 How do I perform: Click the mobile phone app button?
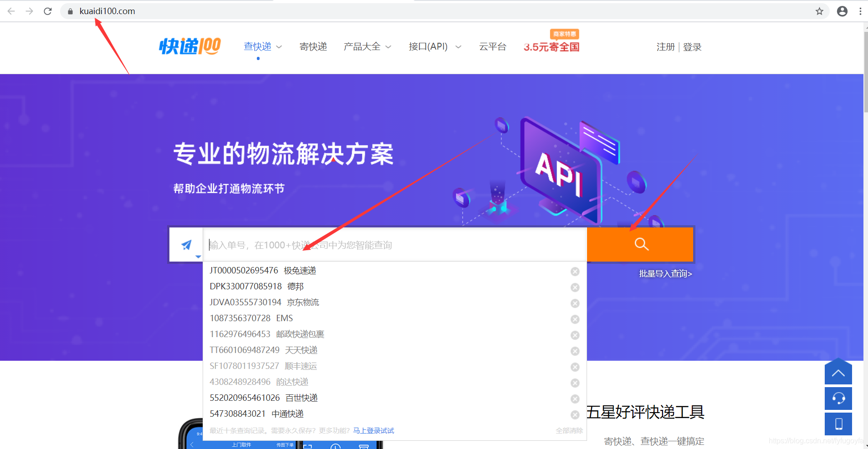[x=838, y=424]
